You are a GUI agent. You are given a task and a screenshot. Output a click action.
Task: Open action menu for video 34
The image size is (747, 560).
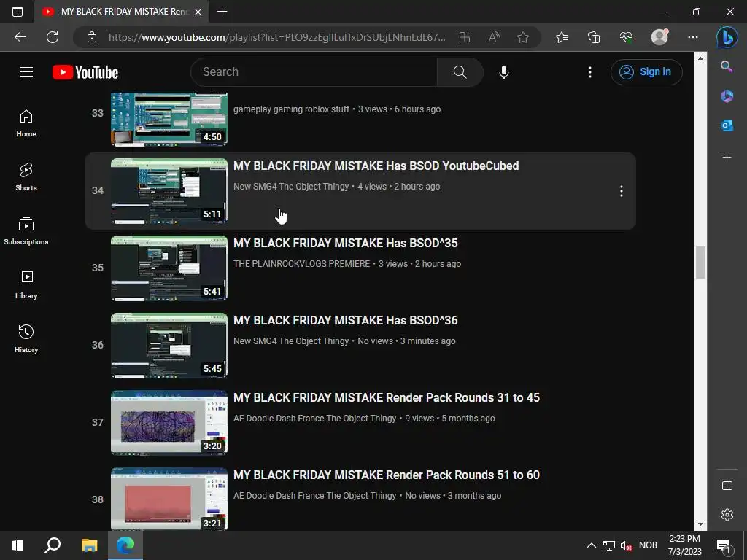tap(622, 191)
